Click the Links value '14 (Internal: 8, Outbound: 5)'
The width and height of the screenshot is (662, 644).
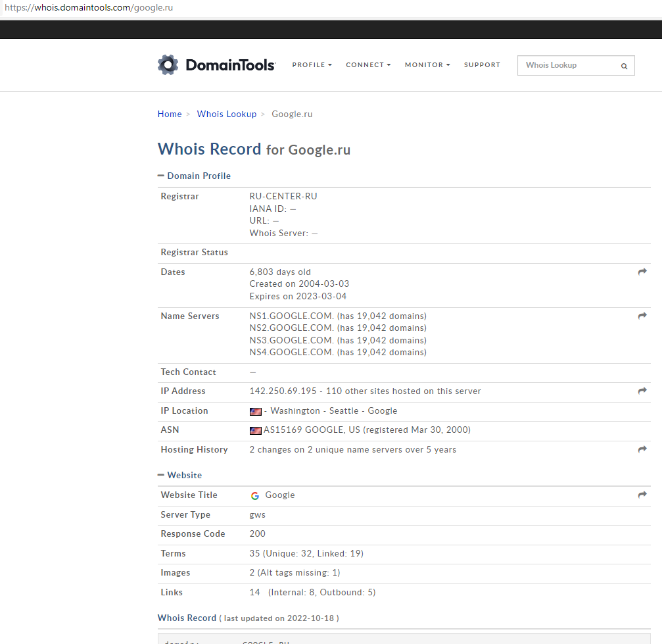coord(312,593)
